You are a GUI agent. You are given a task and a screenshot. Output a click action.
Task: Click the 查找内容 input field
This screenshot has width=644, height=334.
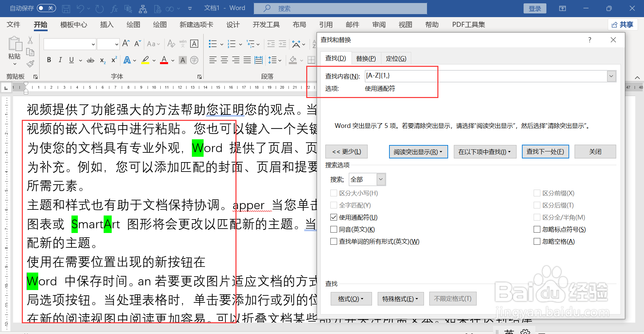(x=486, y=76)
